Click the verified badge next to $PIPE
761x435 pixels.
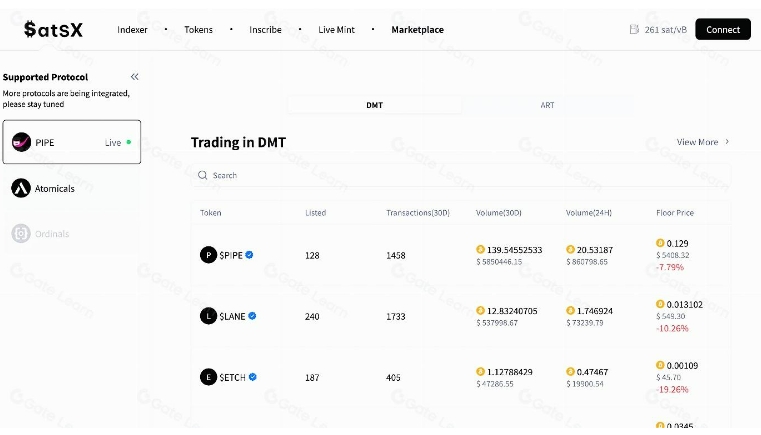point(249,255)
